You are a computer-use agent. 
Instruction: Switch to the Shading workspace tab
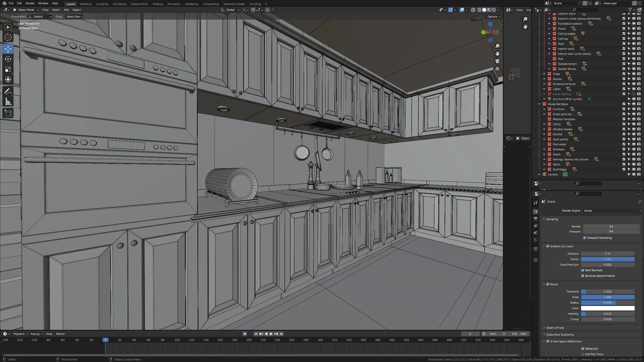(x=157, y=4)
